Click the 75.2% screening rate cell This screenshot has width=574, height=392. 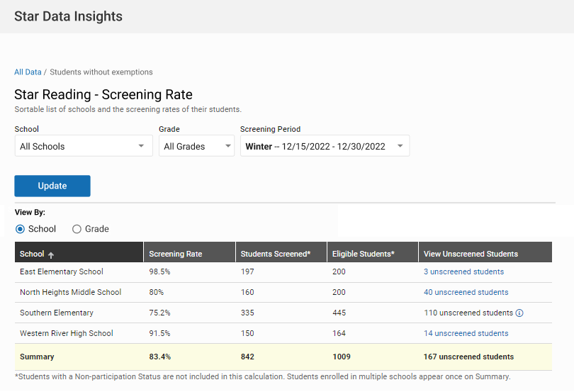click(159, 313)
